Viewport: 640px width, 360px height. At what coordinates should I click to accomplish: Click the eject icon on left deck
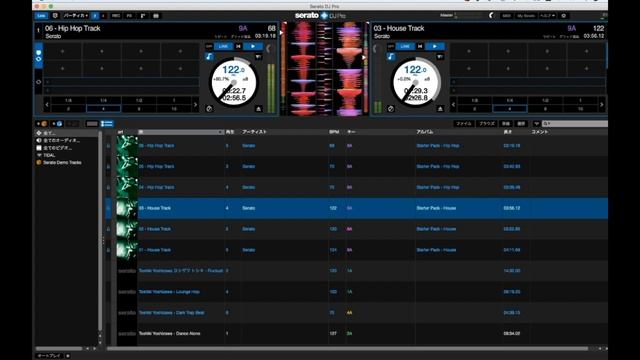coord(258,109)
